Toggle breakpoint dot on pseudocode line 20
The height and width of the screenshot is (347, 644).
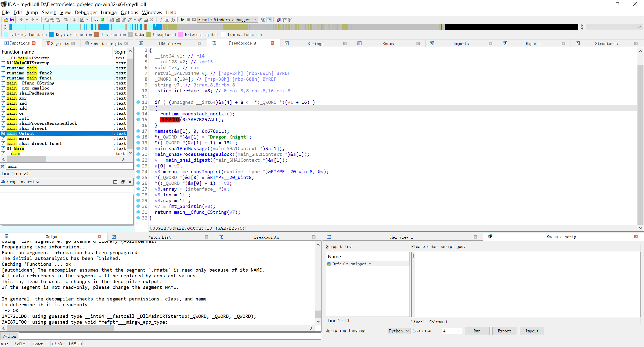point(138,148)
